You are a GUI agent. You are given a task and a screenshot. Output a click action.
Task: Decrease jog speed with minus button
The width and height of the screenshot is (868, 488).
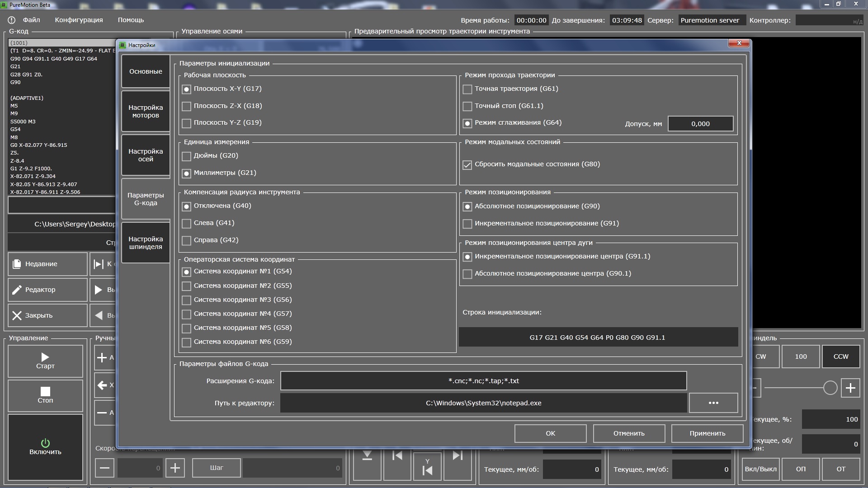(104, 468)
